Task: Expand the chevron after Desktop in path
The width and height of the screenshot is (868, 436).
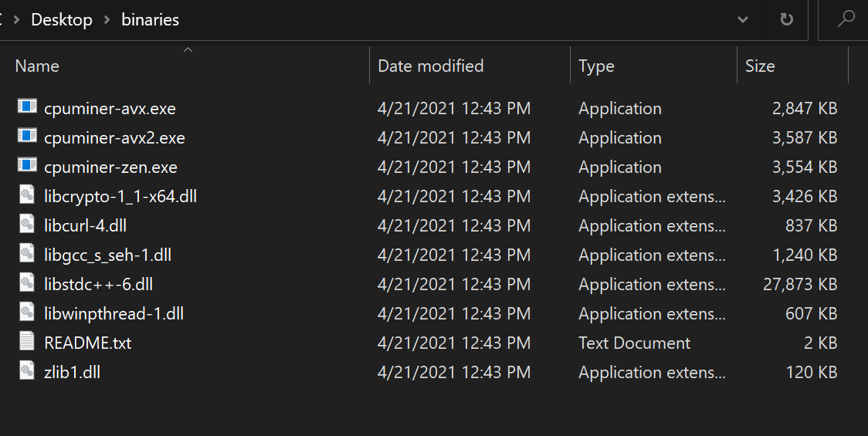Action: point(107,20)
